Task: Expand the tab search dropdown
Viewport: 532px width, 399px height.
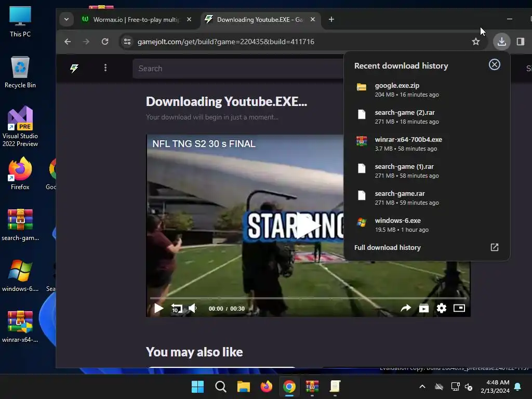Action: click(x=66, y=19)
